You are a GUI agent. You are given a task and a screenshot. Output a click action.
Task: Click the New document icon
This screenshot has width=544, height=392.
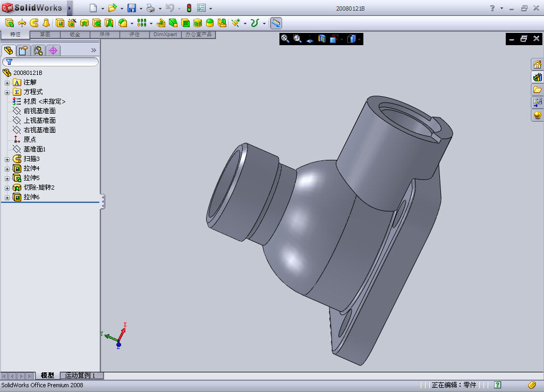(93, 7)
